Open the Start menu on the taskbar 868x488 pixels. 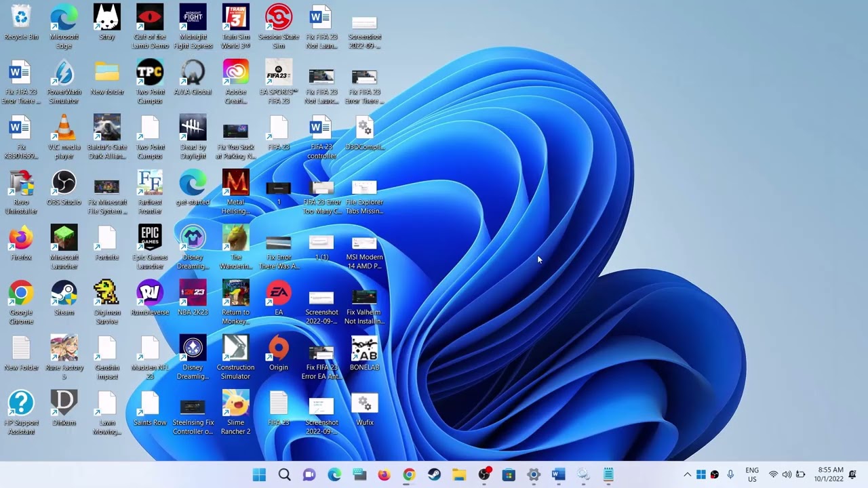(259, 475)
